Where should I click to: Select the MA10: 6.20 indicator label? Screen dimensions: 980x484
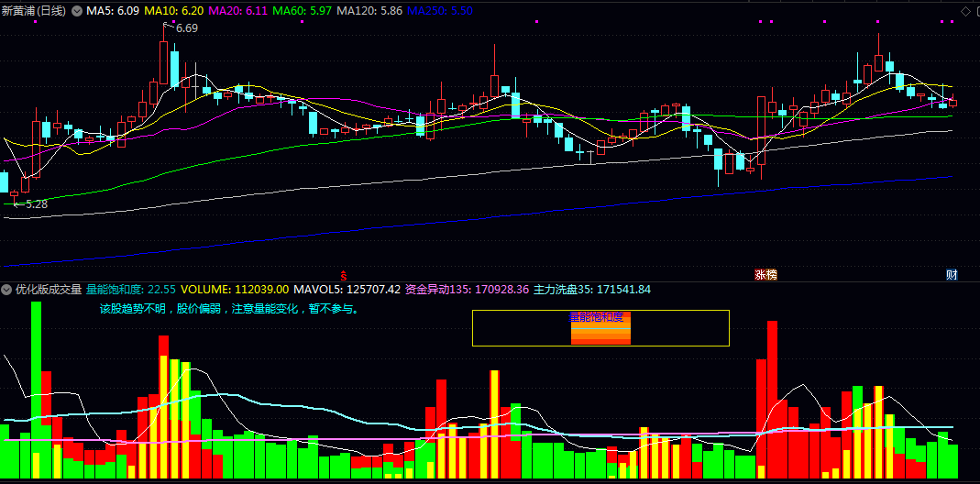tap(174, 11)
